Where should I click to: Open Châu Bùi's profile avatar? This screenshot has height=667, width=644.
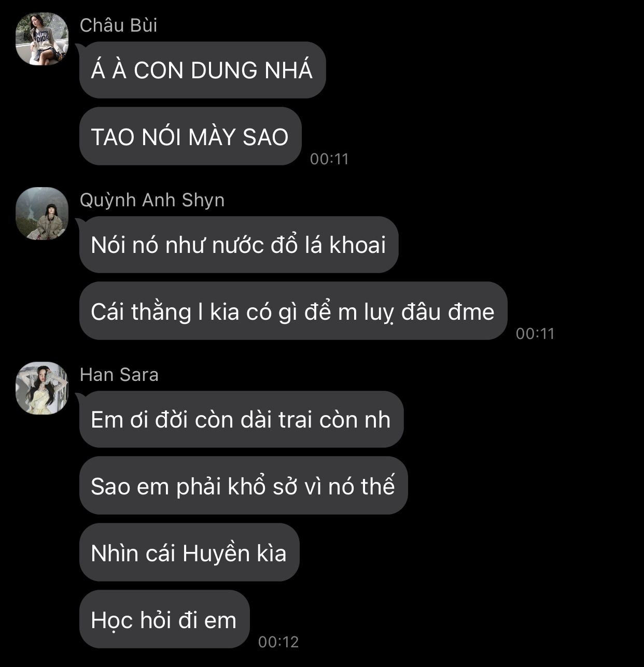42,39
